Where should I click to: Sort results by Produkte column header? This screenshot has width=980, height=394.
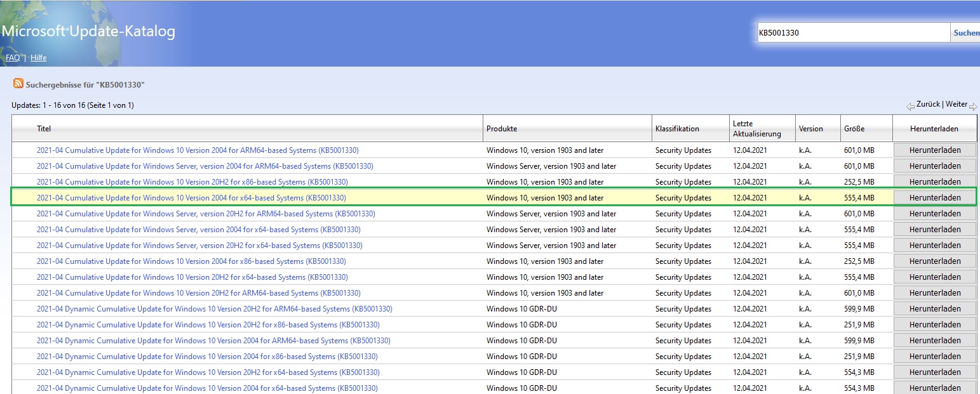(502, 129)
